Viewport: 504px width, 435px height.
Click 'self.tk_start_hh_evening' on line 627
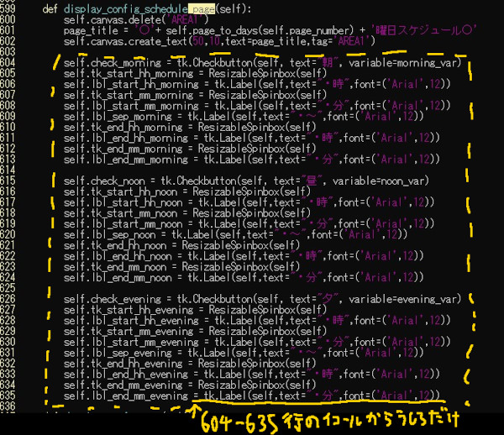pos(129,311)
